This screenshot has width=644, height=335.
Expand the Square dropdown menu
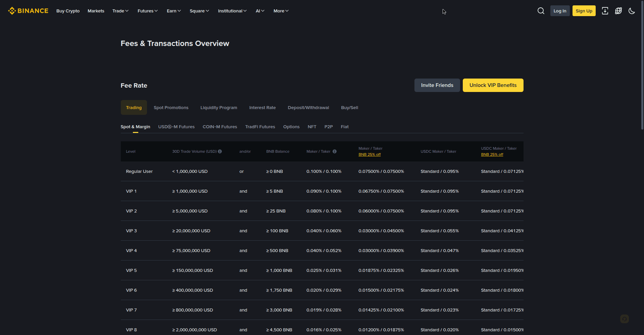(x=199, y=11)
